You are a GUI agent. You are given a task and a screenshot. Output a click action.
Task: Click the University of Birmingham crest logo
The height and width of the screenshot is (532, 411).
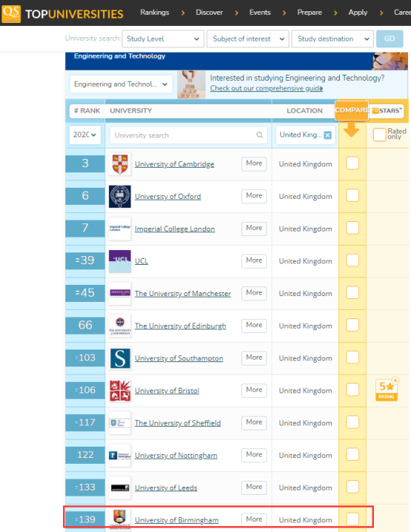(x=119, y=520)
